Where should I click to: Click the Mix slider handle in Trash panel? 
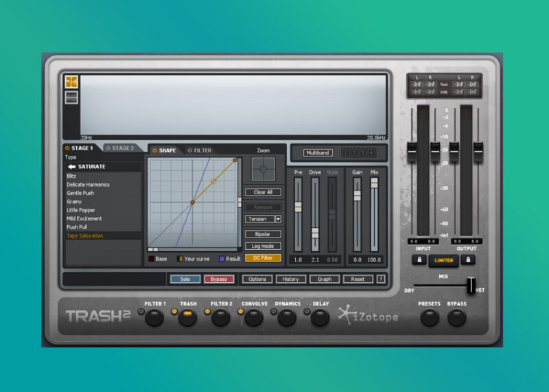click(x=374, y=183)
